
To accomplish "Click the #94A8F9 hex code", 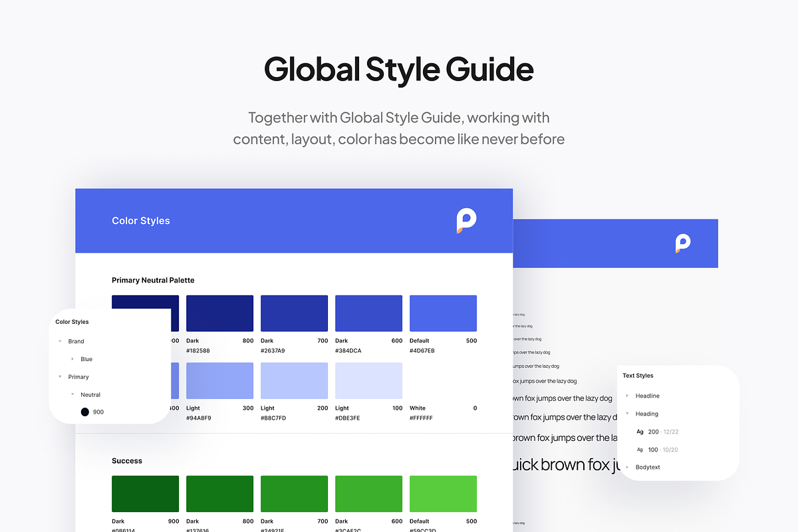I will [x=199, y=418].
